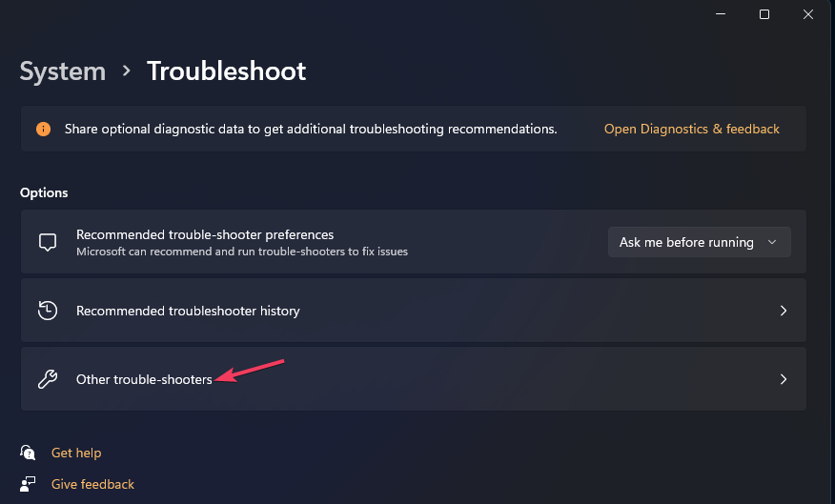This screenshot has height=504, width=835.
Task: Select the Recommended trouble-shooter preferences label
Action: point(205,234)
